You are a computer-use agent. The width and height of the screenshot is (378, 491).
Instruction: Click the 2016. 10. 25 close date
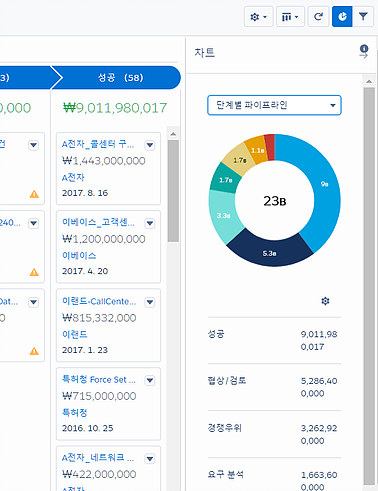pyautogui.click(x=88, y=428)
